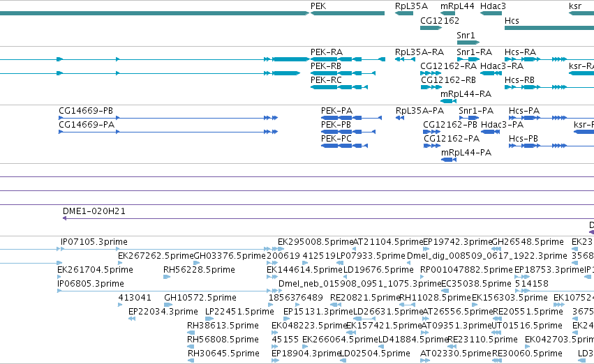Select the Snr1 gene label
594x364 pixels.
[x=466, y=35]
